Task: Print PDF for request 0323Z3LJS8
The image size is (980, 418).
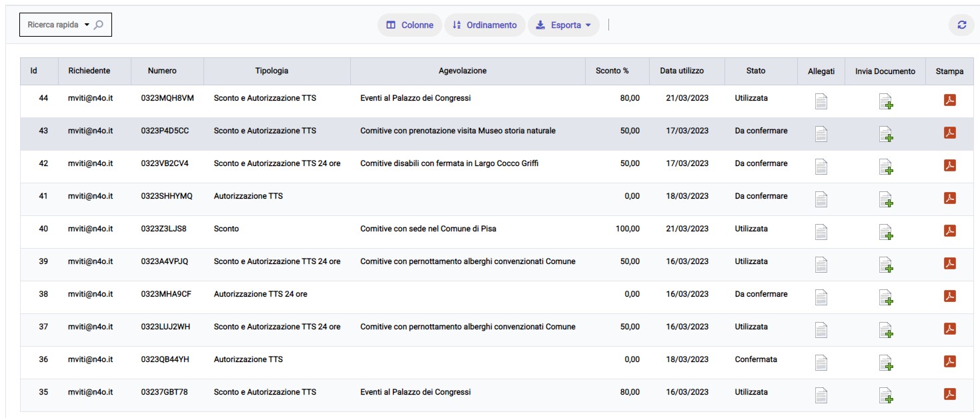Action: click(x=950, y=231)
